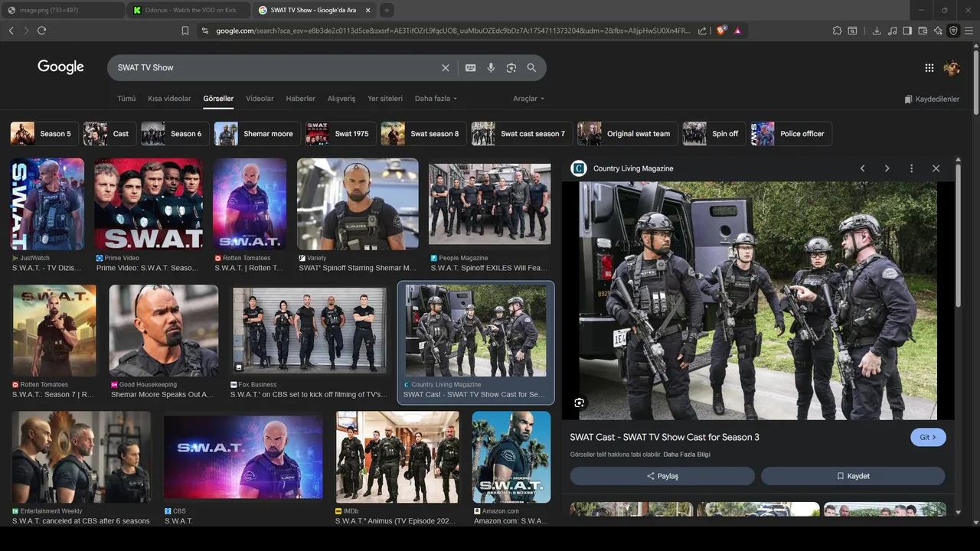The width and height of the screenshot is (980, 551).
Task: Open site settings icon left of URL
Action: click(x=204, y=31)
